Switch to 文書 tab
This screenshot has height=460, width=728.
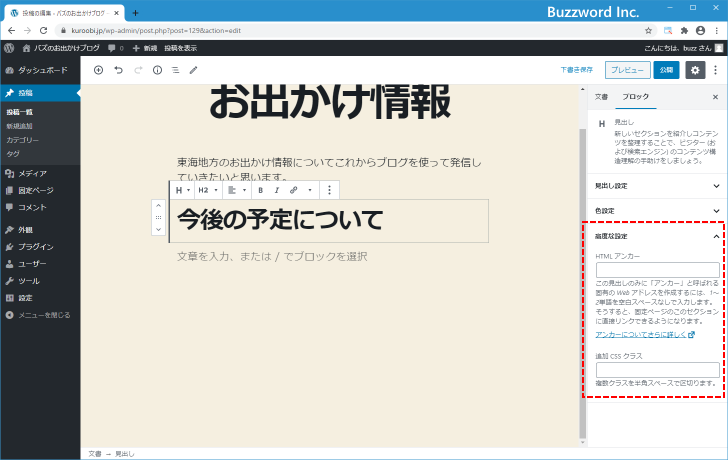[x=601, y=97]
